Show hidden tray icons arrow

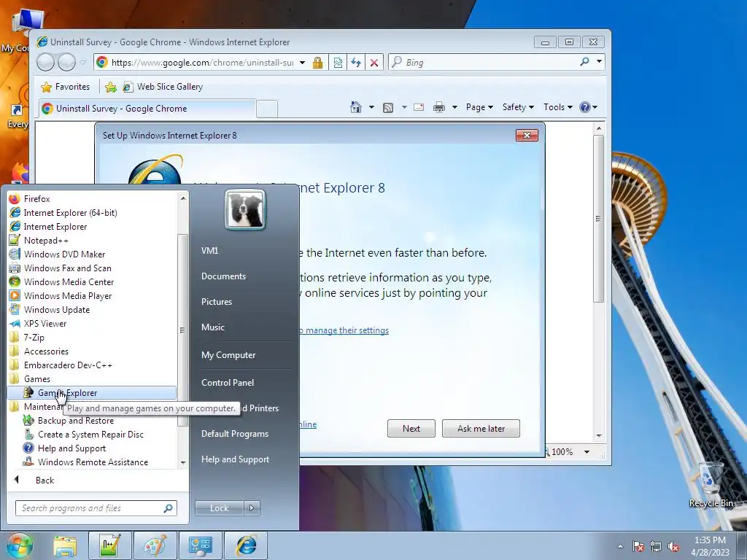coord(620,546)
